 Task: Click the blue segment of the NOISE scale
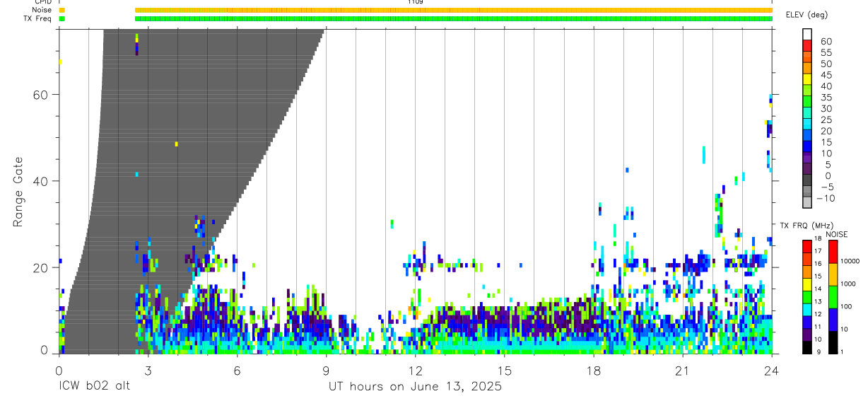[833, 319]
